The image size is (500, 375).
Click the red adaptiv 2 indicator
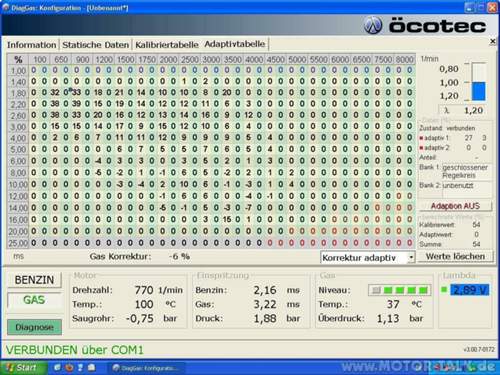coord(421,147)
